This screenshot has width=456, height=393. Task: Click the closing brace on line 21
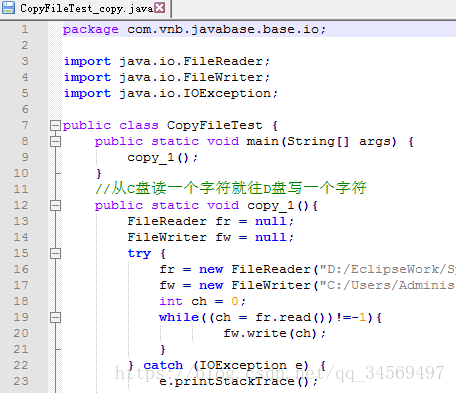163,349
